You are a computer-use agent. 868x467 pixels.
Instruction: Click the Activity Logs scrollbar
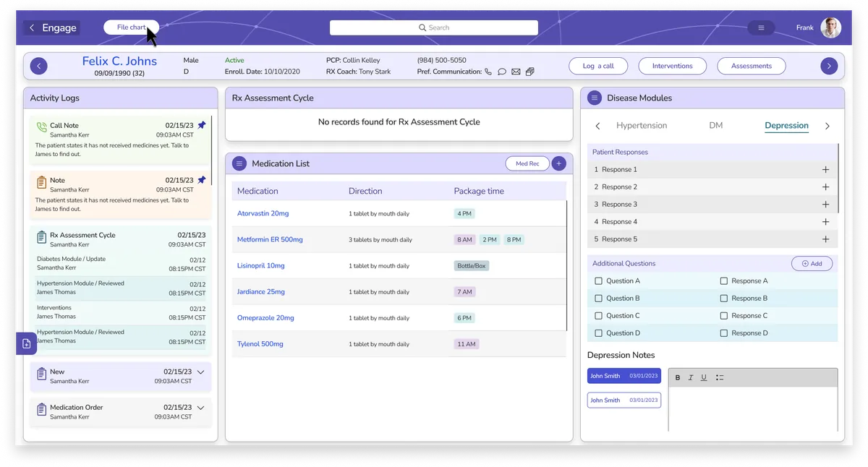[212, 150]
